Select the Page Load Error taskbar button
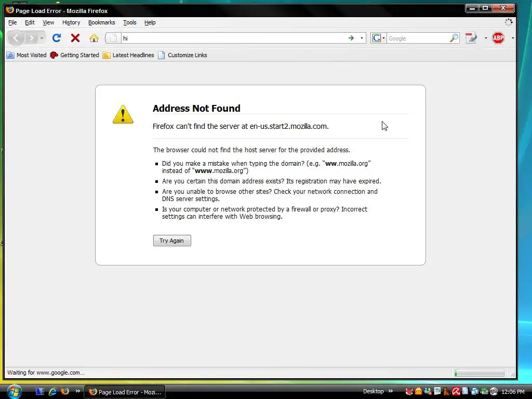 125,392
